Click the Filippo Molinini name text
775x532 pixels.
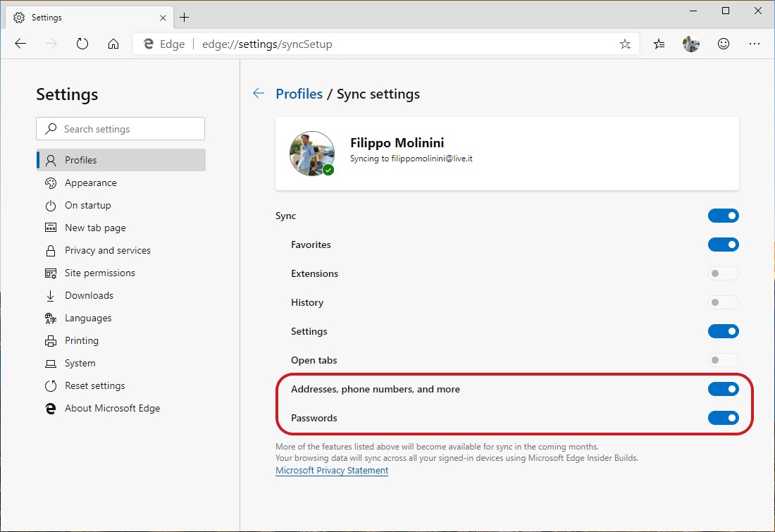[397, 143]
